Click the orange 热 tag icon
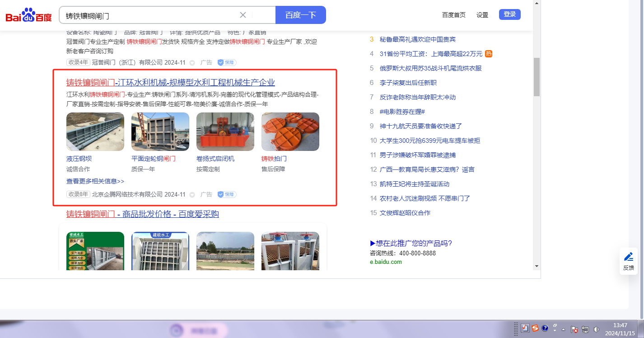This screenshot has width=644, height=338. [x=489, y=54]
